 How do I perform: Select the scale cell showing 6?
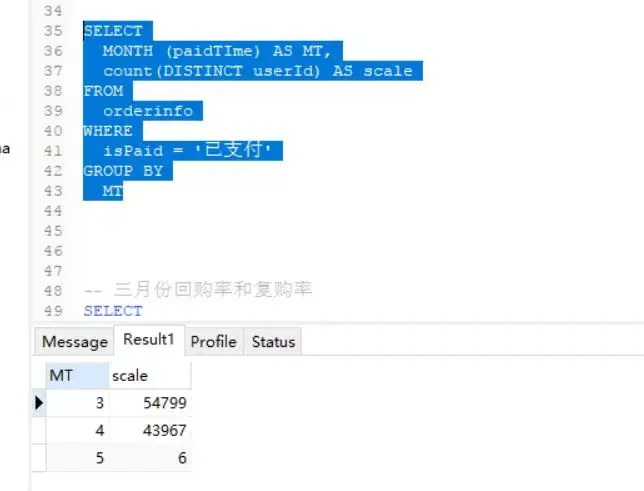150,458
